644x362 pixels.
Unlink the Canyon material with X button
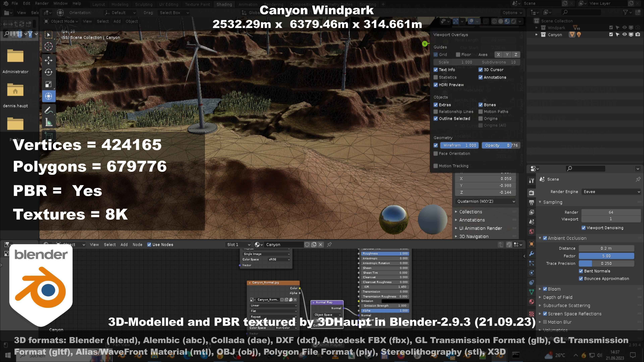pyautogui.click(x=321, y=245)
